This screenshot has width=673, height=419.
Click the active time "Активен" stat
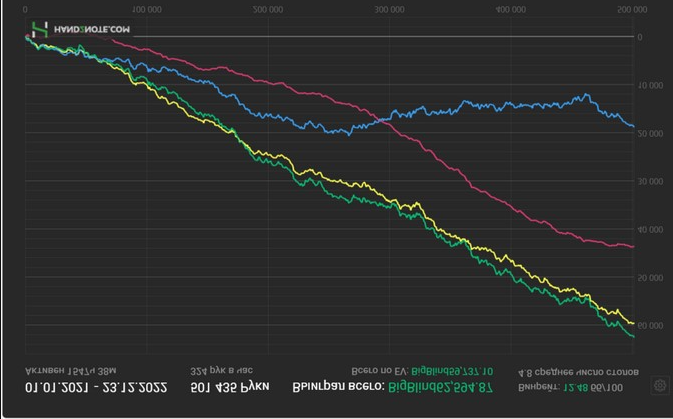(x=70, y=370)
